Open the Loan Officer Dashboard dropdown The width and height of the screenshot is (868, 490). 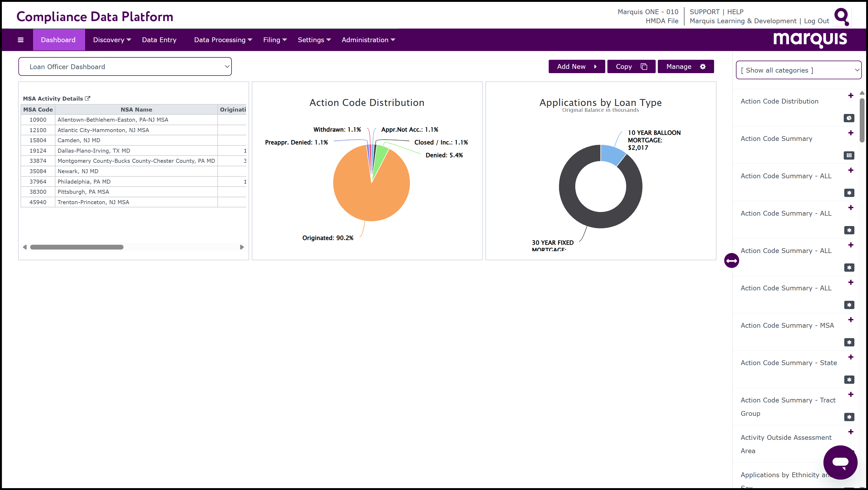click(x=125, y=67)
